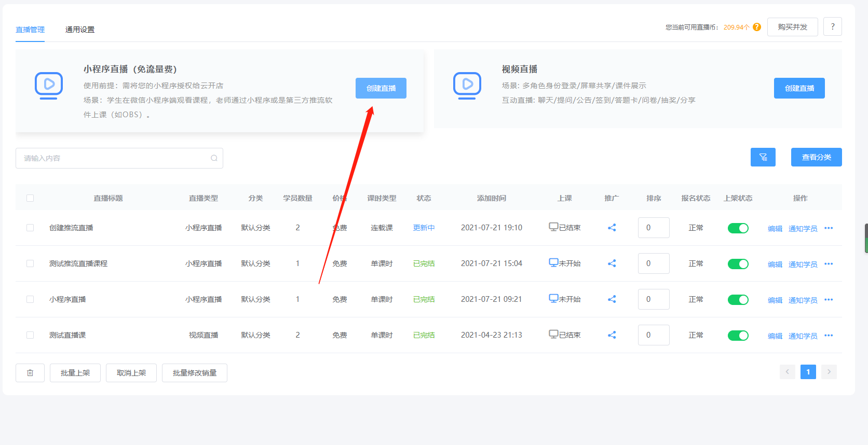Open the blue filter icon button

tap(763, 157)
